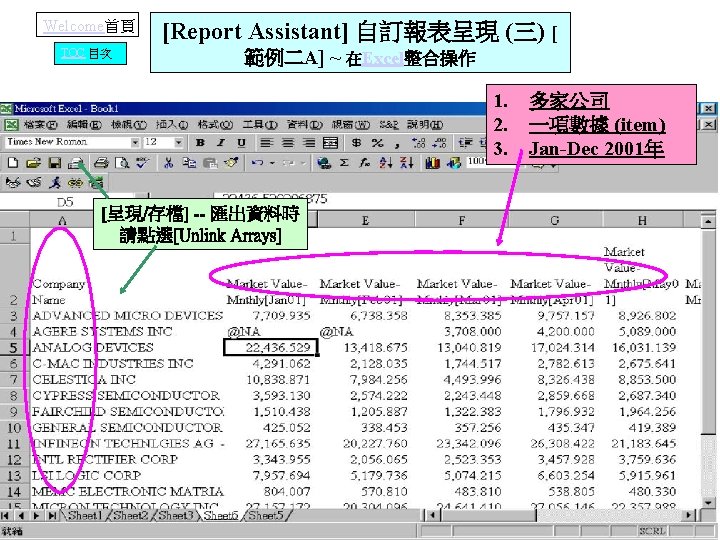Screen dimensions: 720x540
Task: Click the Copy icon
Action: click(189, 163)
